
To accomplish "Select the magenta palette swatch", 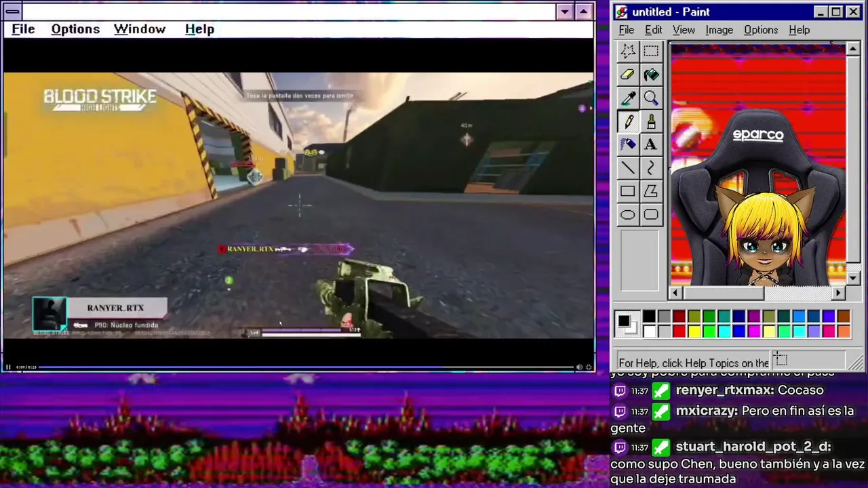I will pos(753,331).
